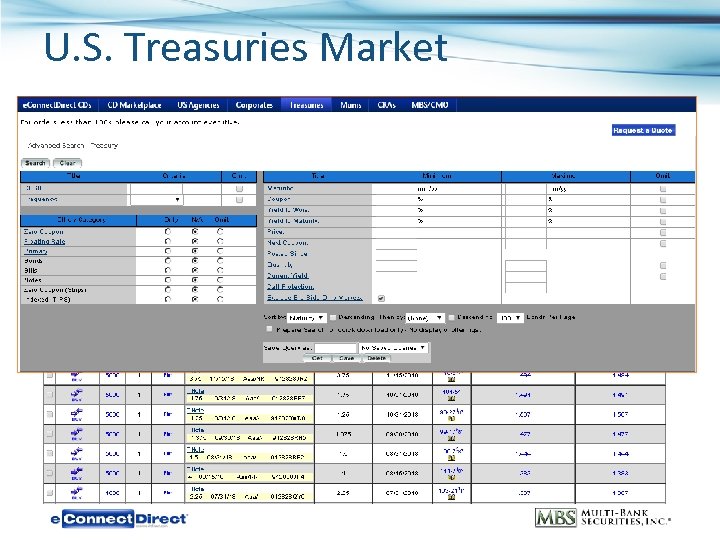Open the price detail icon in the 1.25 coupon row
The width and height of the screenshot is (720, 540).
tap(451, 418)
